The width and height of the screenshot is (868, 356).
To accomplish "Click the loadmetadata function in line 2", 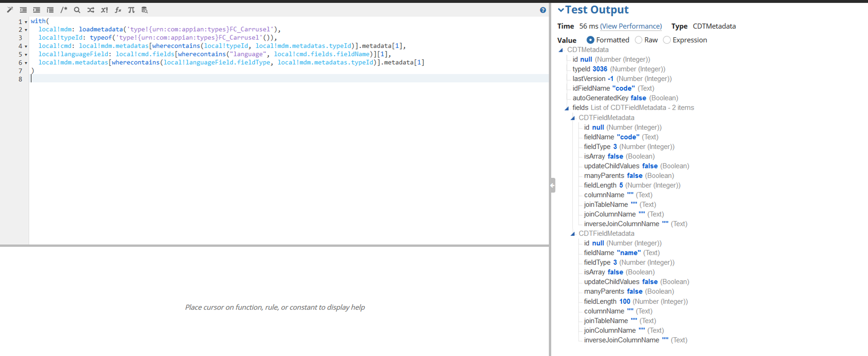I will click(x=101, y=29).
